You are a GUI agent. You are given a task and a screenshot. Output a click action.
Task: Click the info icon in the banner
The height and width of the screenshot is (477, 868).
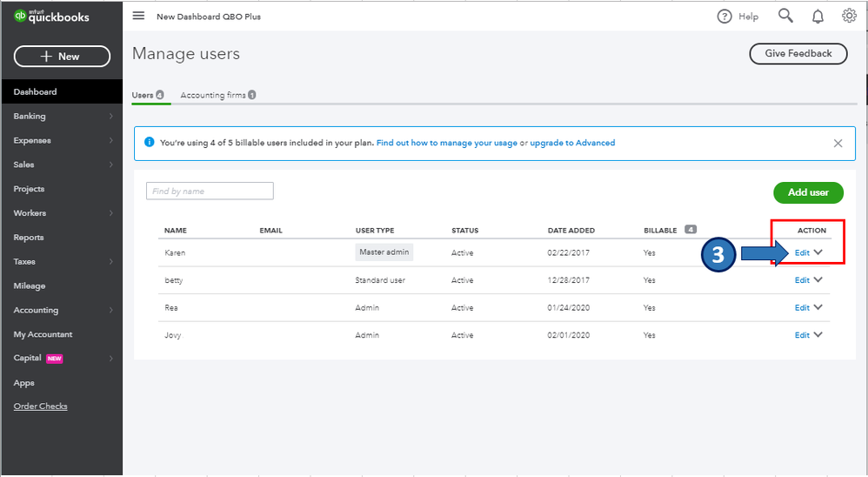(x=149, y=143)
